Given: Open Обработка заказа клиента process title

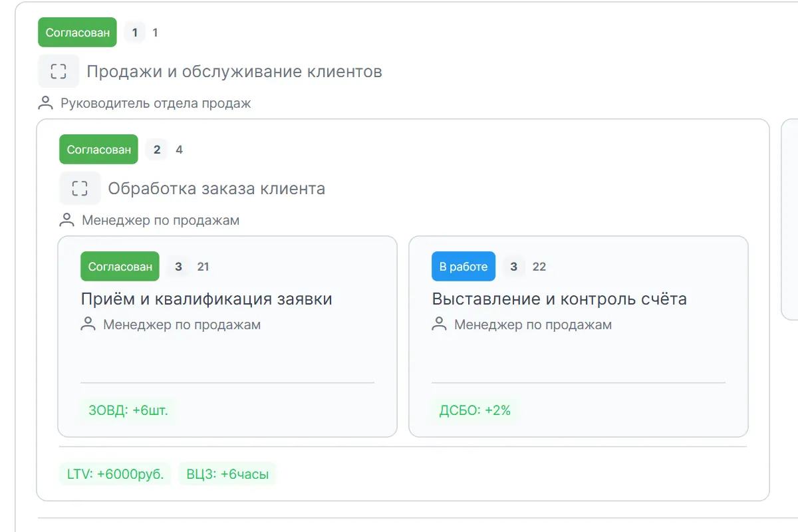Looking at the screenshot, I should click(x=217, y=188).
